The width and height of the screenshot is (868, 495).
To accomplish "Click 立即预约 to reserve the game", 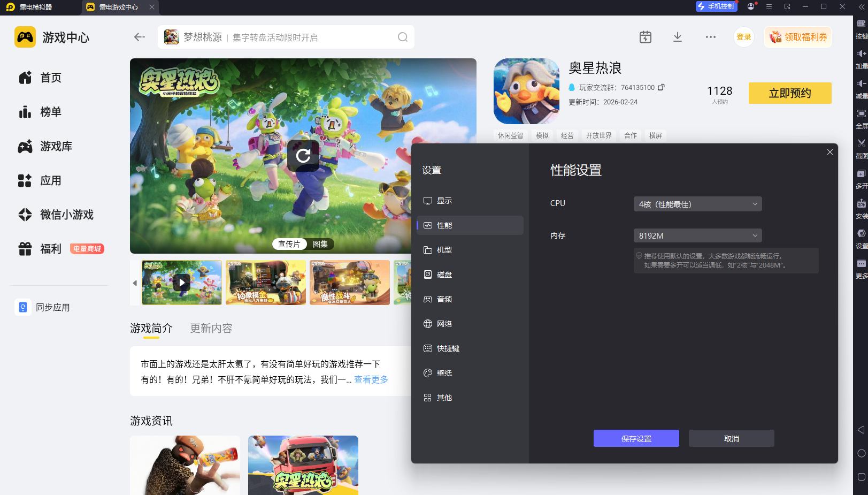I will coord(790,93).
